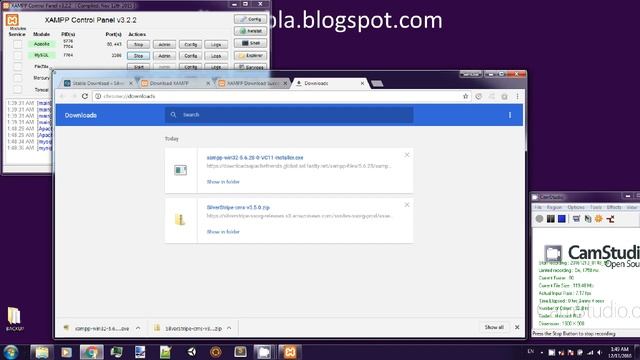Click CamStudio Pause button
This screenshot has width=640, height=360.
[x=551, y=219]
